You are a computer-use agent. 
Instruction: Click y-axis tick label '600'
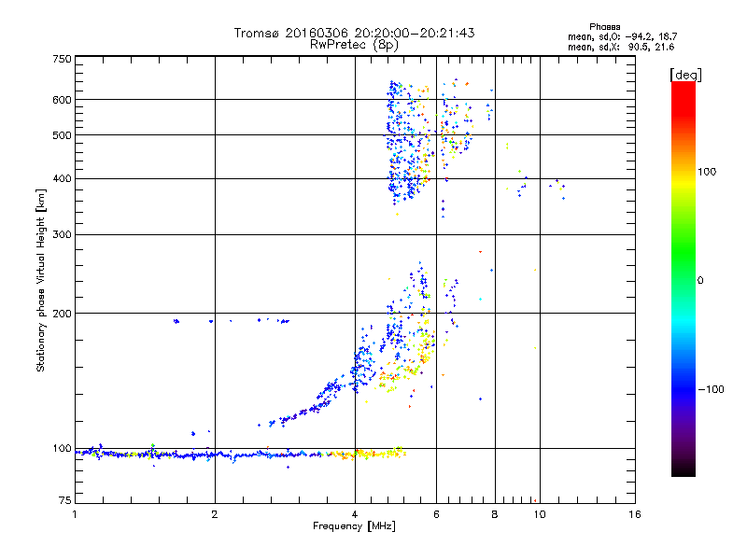(62, 100)
